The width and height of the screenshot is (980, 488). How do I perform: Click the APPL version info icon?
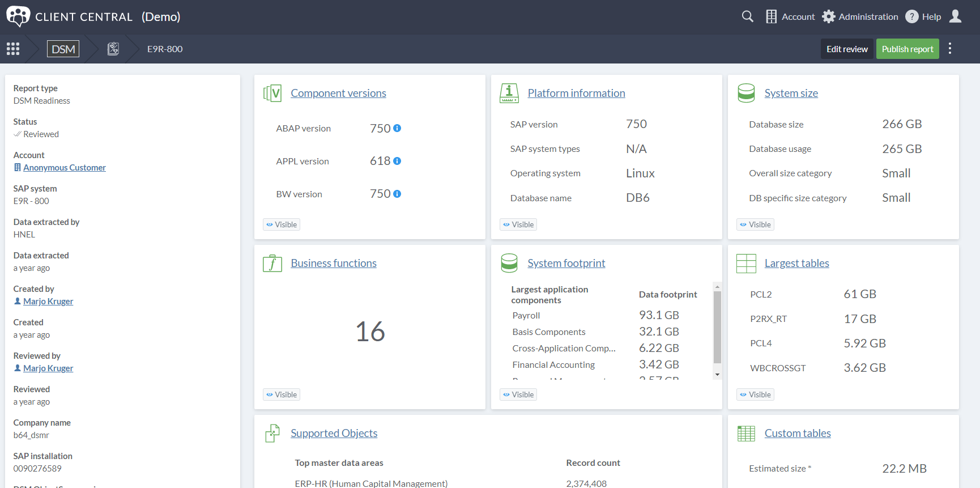(x=397, y=161)
